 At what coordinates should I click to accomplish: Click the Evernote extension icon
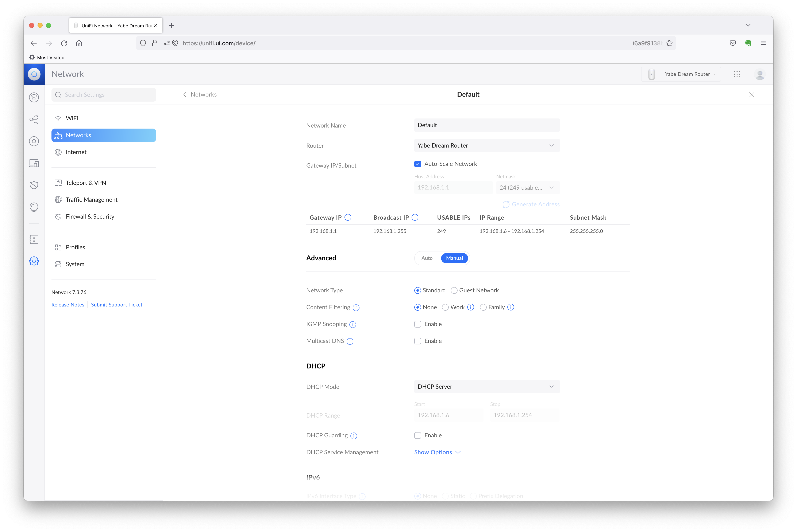[x=748, y=43]
